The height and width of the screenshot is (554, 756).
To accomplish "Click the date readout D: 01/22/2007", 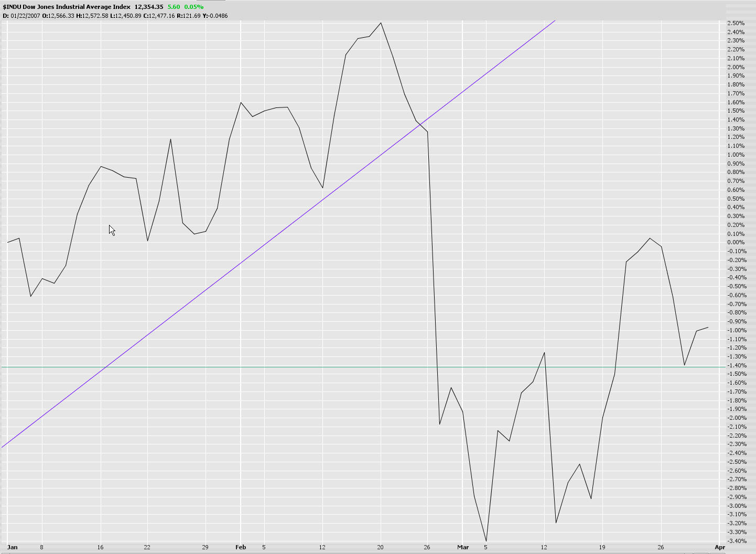I will coord(21,16).
